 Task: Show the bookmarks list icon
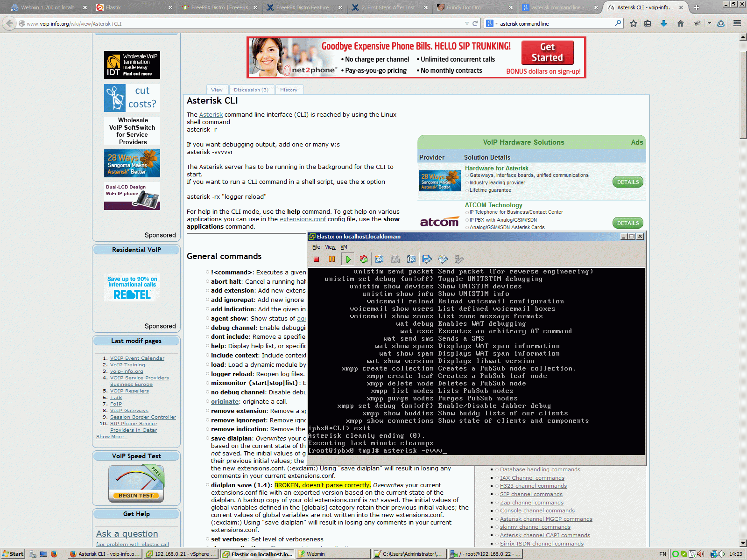pos(648,23)
